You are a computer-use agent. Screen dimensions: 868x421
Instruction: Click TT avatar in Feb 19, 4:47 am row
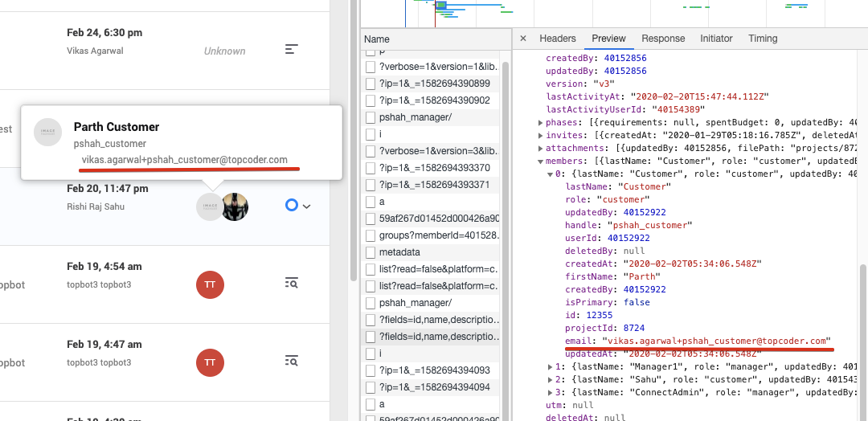210,363
